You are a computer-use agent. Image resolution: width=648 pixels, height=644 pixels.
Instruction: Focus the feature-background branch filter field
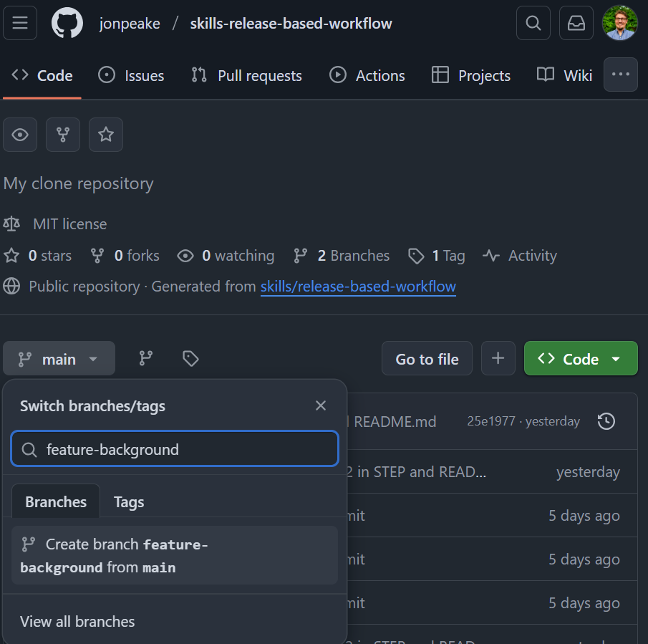click(x=175, y=449)
